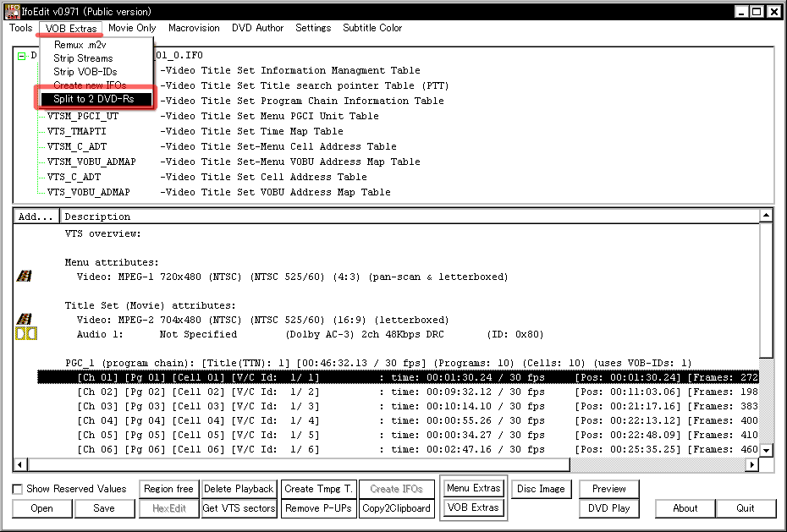
Task: Select the Ch 04 Cell 04 row
Action: point(398,420)
